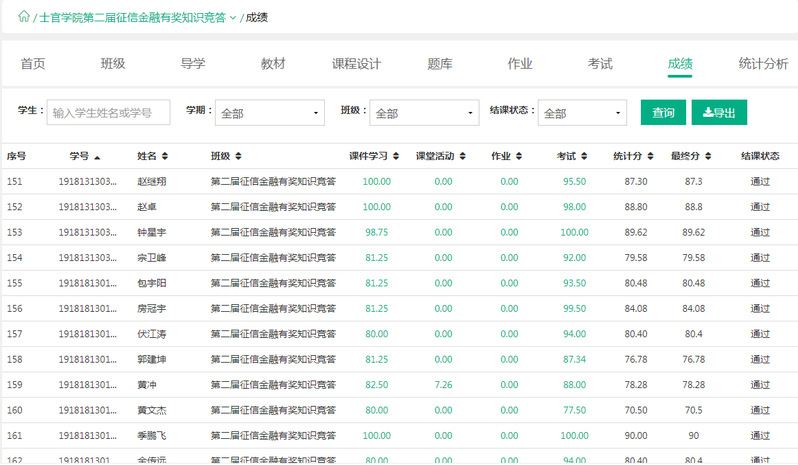The height and width of the screenshot is (465, 798).
Task: Go to the 考试 tab
Action: pyautogui.click(x=600, y=64)
